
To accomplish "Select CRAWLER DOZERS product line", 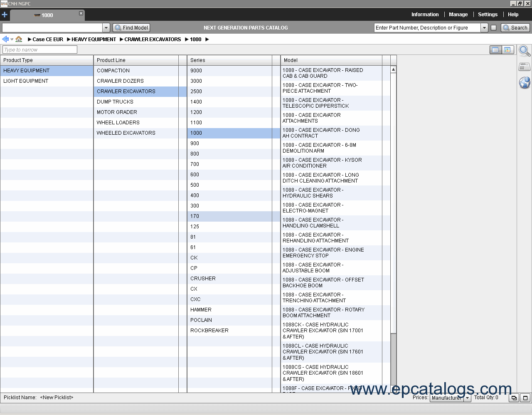I will pos(140,81).
